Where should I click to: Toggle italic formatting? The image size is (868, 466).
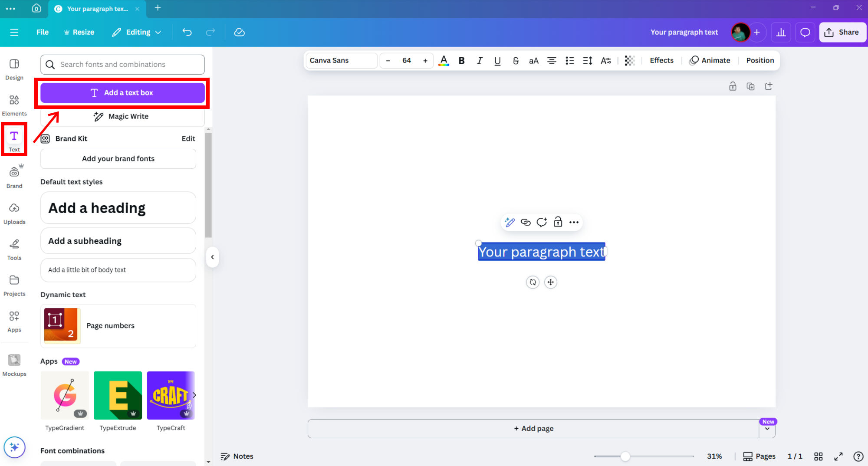[x=480, y=61]
